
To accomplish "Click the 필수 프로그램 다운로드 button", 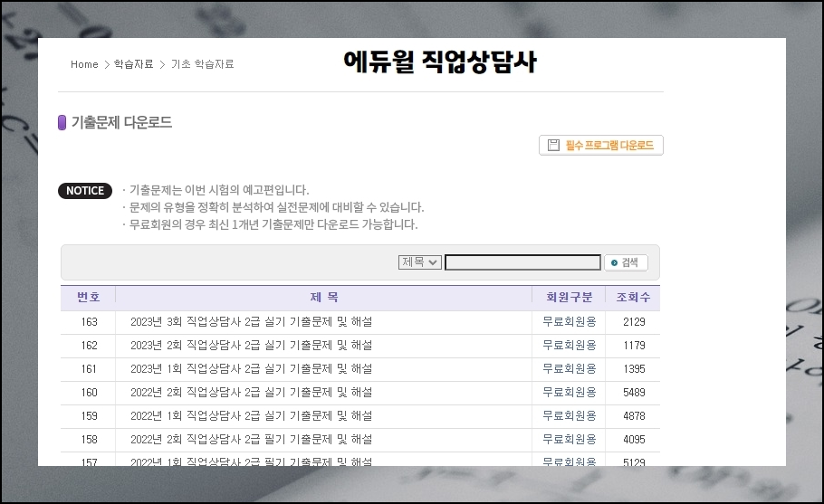I will pyautogui.click(x=601, y=146).
